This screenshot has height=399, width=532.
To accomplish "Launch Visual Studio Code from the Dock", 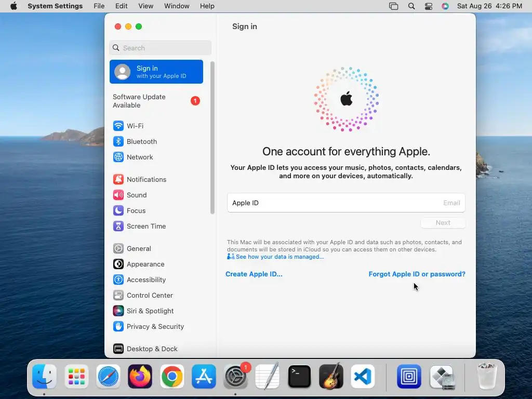I will click(363, 377).
